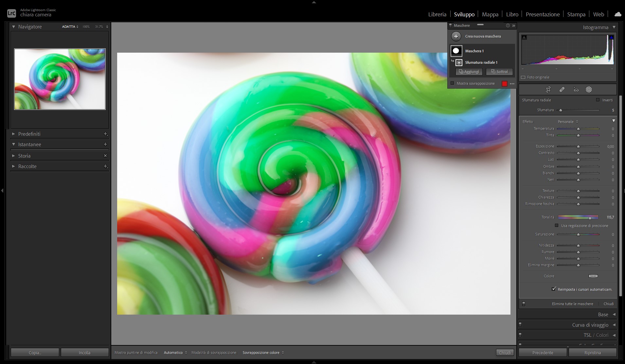Toggle masking on/off switch beside Elimina tutte le maschere
The image size is (625, 364).
pyautogui.click(x=524, y=304)
